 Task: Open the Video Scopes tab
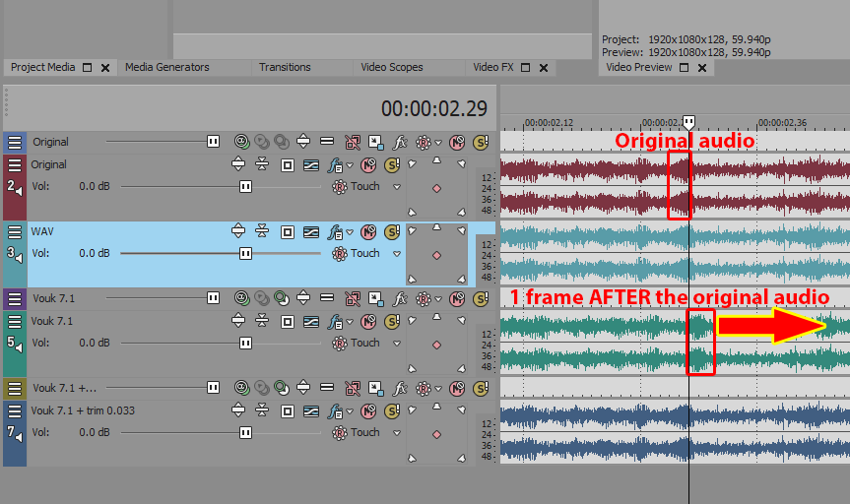pos(391,67)
